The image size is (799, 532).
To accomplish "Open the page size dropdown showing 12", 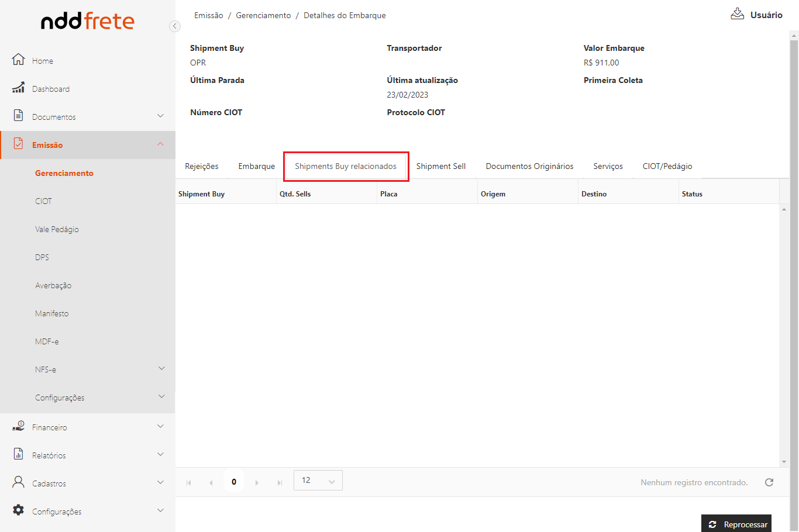I will [x=318, y=481].
